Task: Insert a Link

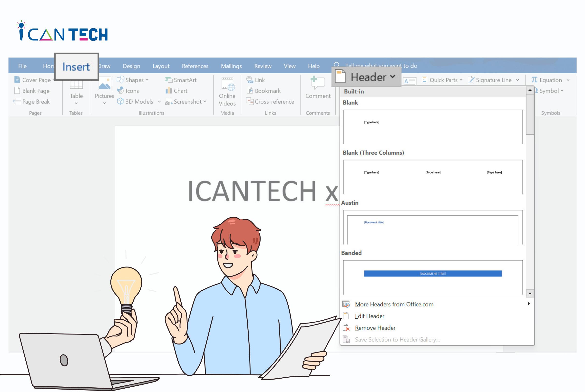Action: [255, 80]
